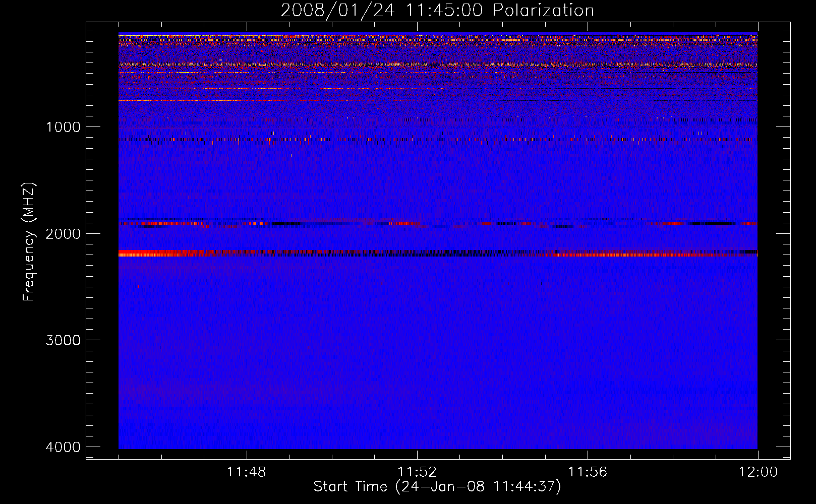This screenshot has height=504, width=816.
Task: Select the 'Frequency (MHZ)' y-axis label
Action: point(29,242)
